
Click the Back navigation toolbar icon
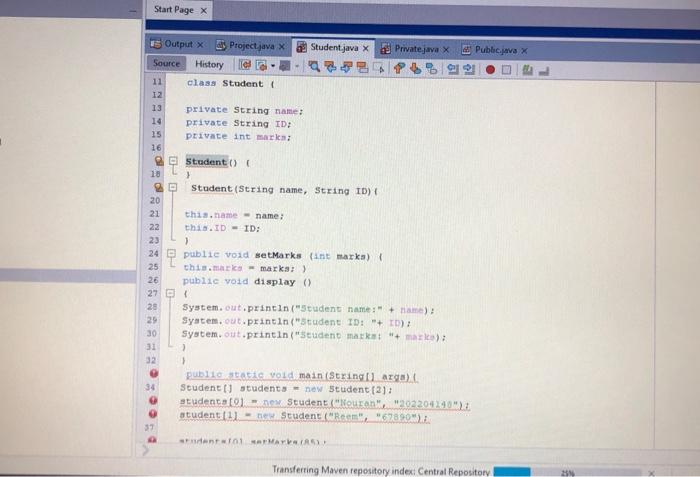[262, 66]
